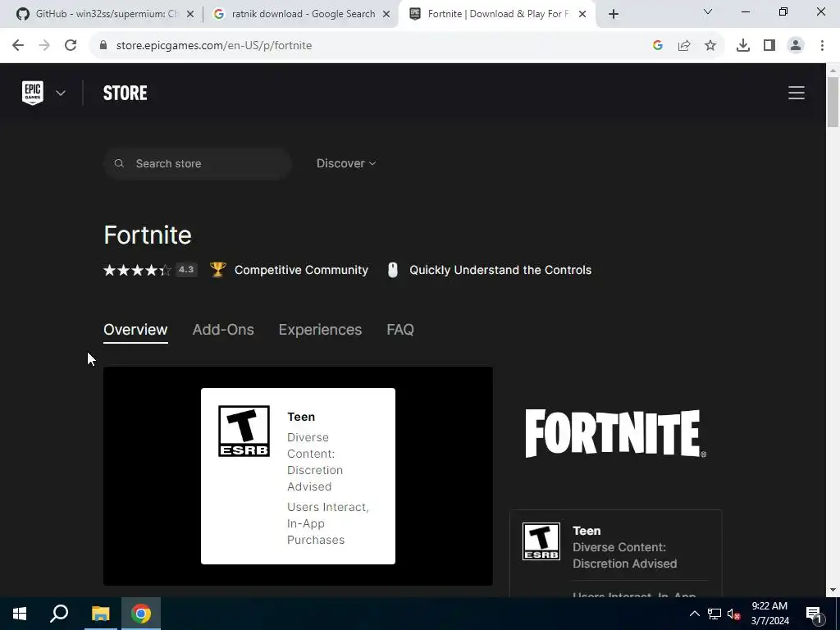Open Windows taskbar search
The image size is (840, 630).
(x=59, y=614)
